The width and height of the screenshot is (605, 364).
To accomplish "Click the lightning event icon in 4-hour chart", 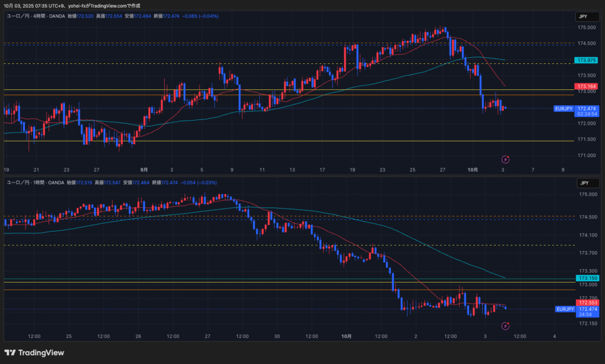I will click(506, 159).
